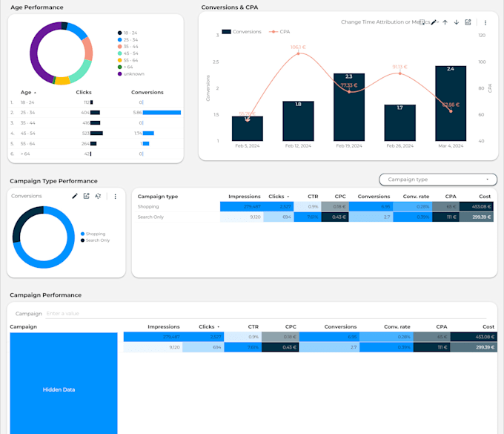Open the Campaign type dropdown filter
The width and height of the screenshot is (504, 434).
pos(438,180)
